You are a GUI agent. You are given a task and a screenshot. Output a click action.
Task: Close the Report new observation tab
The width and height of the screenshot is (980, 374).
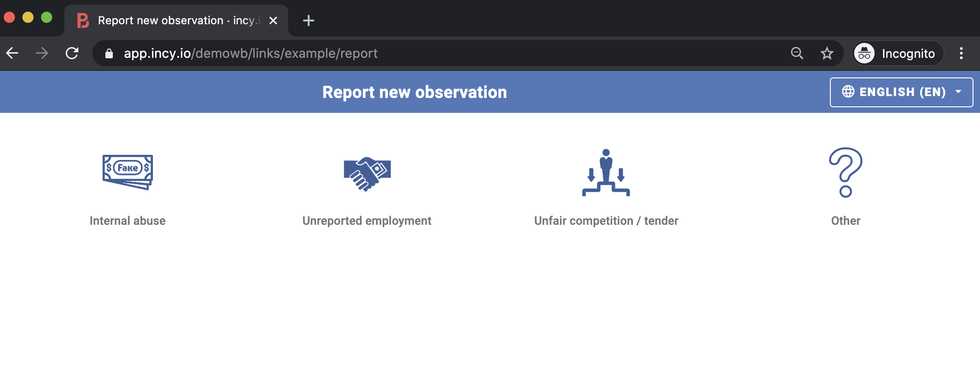point(273,21)
